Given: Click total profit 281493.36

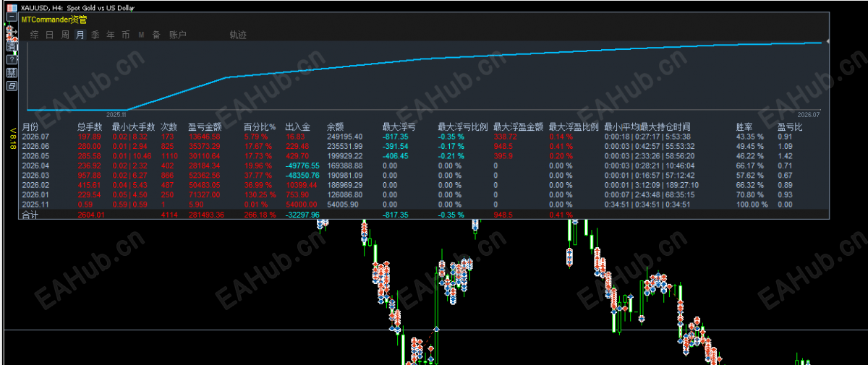Looking at the screenshot, I should coord(205,215).
